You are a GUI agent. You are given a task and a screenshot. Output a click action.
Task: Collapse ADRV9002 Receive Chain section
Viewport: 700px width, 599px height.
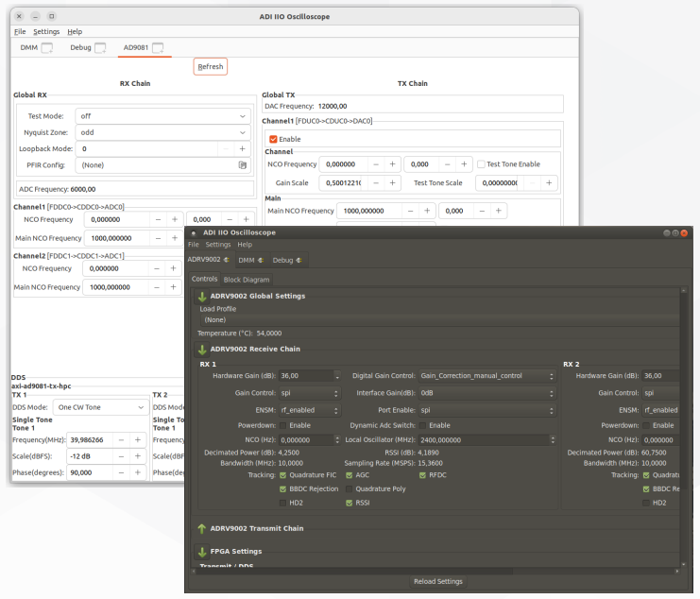tap(202, 350)
